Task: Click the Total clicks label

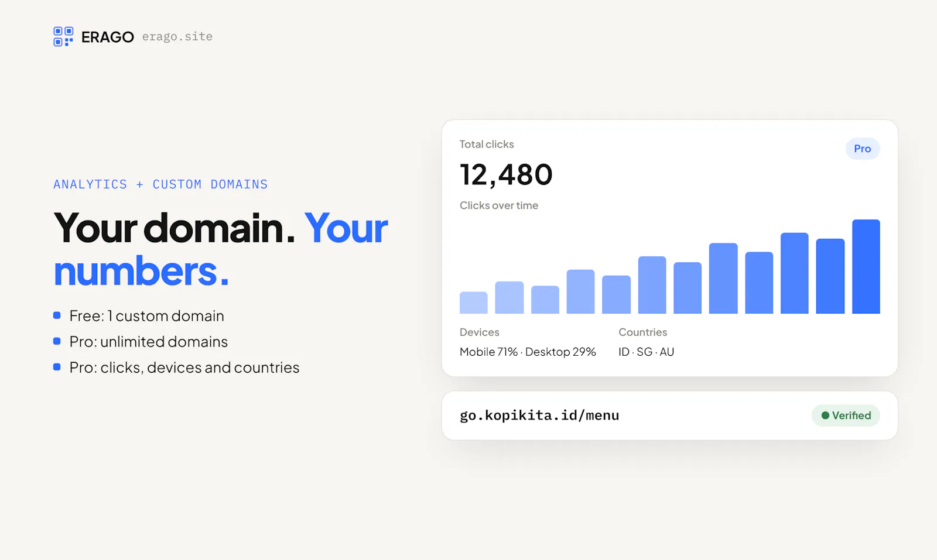Action: [487, 144]
